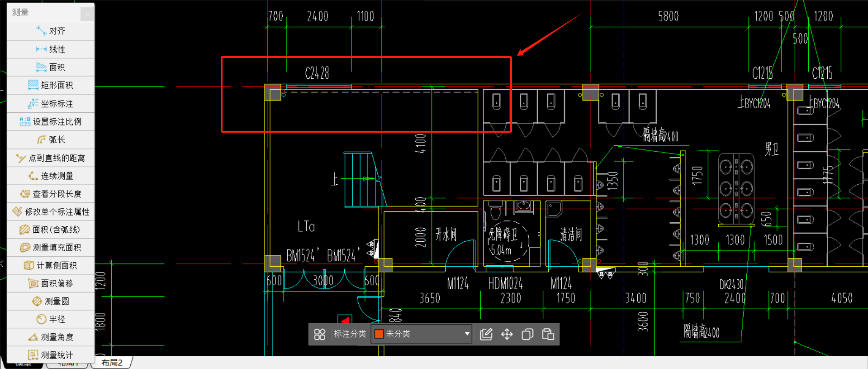Select the 对齐 aligned measurement tool

click(x=51, y=31)
